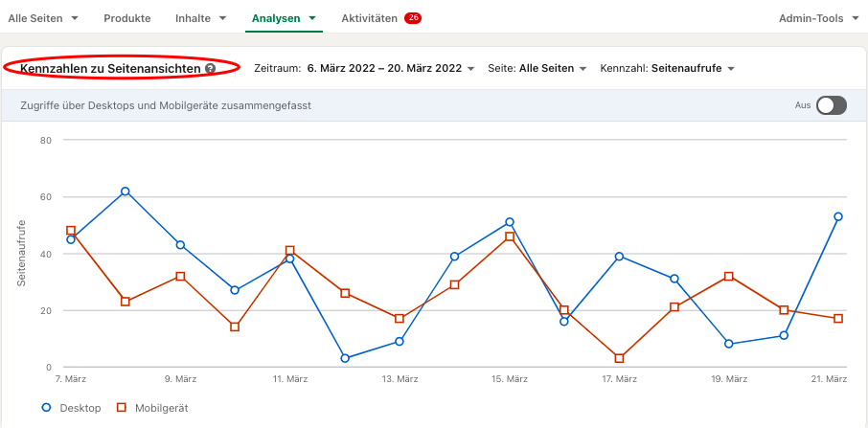
Task: Click the Desktop data point at 21. März
Action: point(838,216)
